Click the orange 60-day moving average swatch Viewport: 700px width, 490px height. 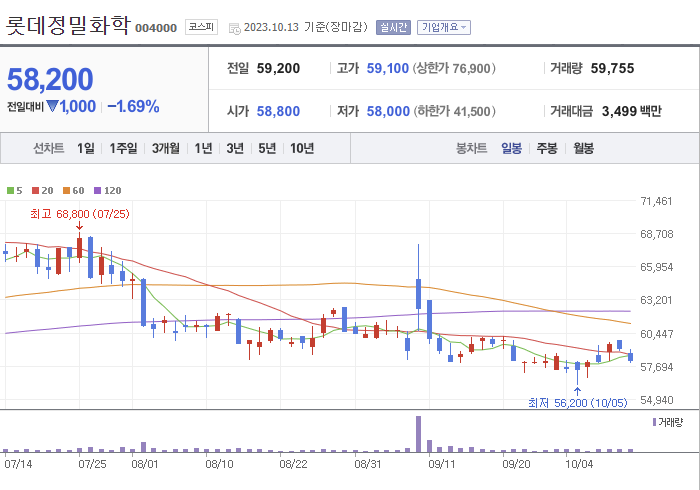pos(67,191)
